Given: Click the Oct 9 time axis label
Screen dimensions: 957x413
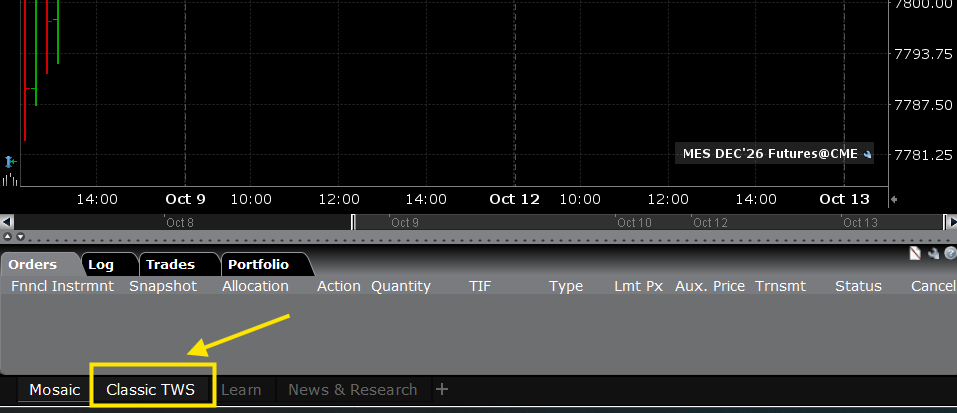Looking at the screenshot, I should (186, 199).
